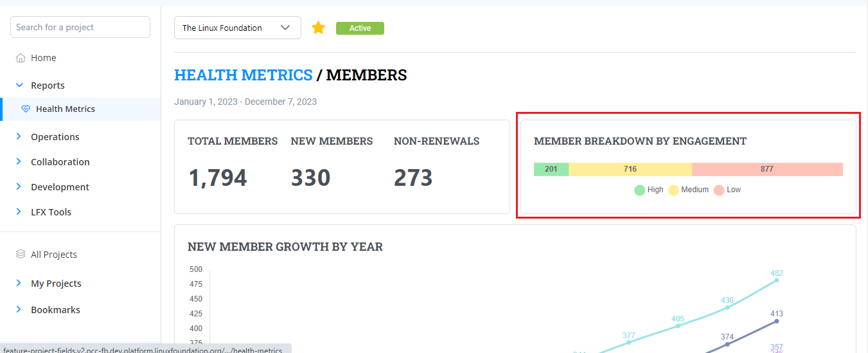Image resolution: width=868 pixels, height=353 pixels.
Task: Click the yellow favorite star icon
Action: pos(318,28)
